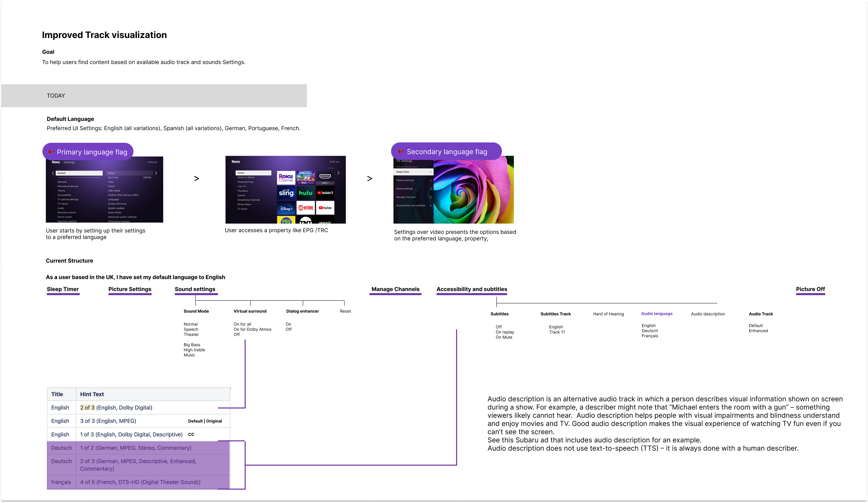This screenshot has width=868, height=503.
Task: Click the Roku logo on the Home screen
Action: (x=236, y=161)
